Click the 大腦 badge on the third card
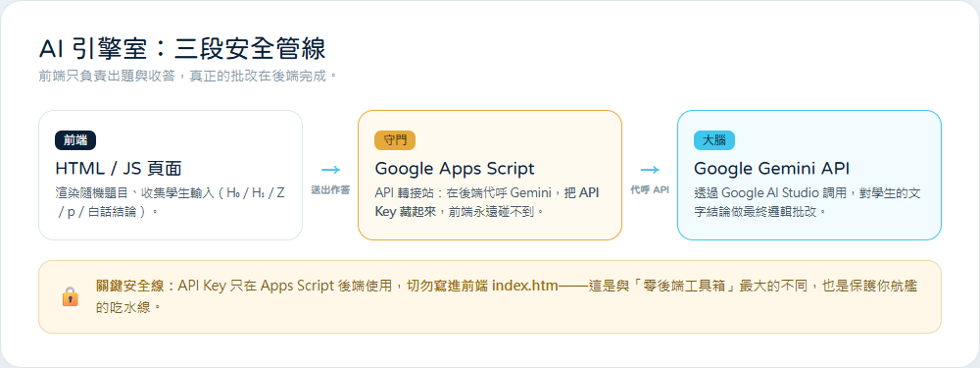Image resolution: width=980 pixels, height=368 pixels. click(x=714, y=140)
